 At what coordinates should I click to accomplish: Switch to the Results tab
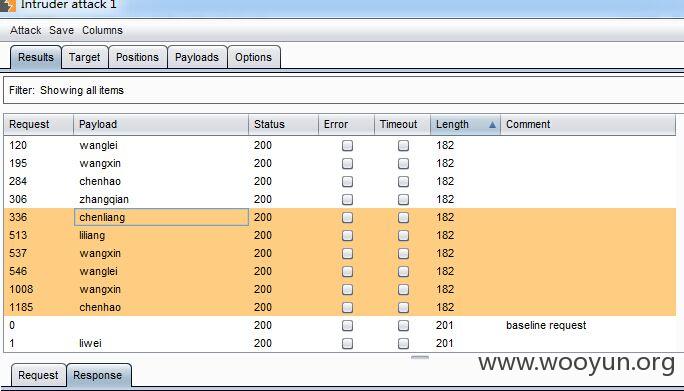pyautogui.click(x=36, y=57)
